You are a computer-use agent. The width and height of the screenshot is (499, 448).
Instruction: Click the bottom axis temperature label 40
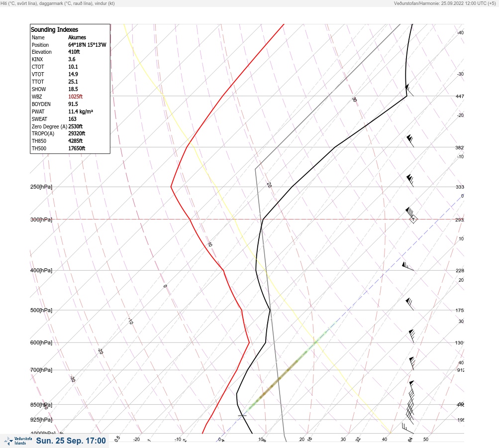click(385, 440)
